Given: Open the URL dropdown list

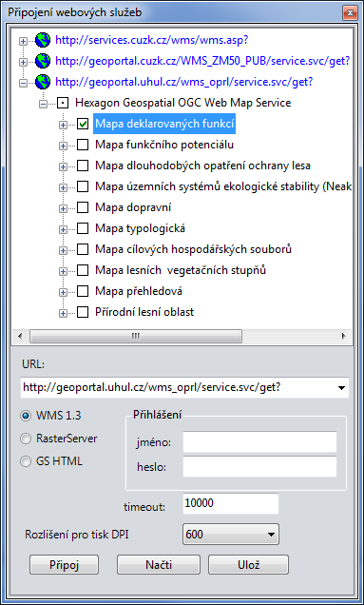Looking at the screenshot, I should tap(341, 388).
